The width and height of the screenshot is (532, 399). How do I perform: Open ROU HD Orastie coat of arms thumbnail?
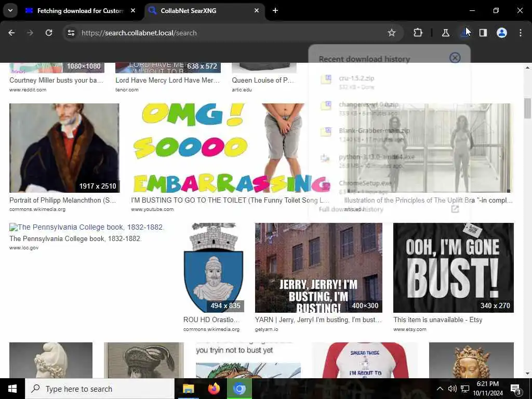(x=214, y=268)
